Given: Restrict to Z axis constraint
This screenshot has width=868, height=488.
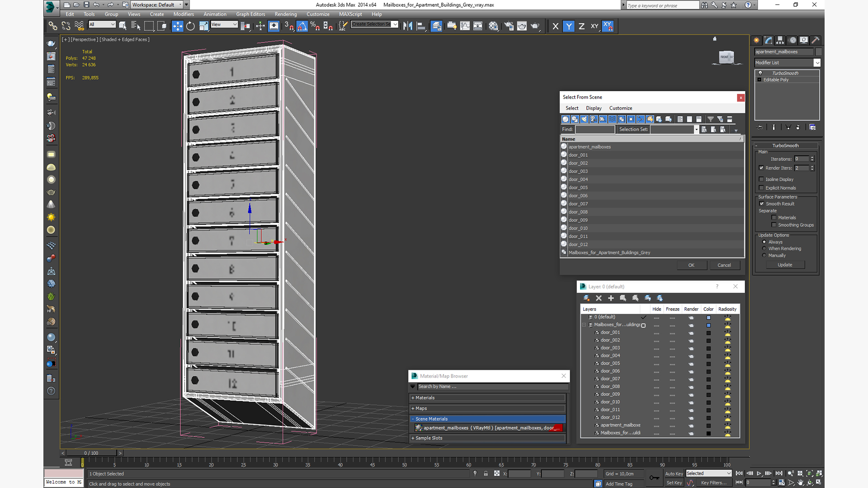Looking at the screenshot, I should [581, 26].
